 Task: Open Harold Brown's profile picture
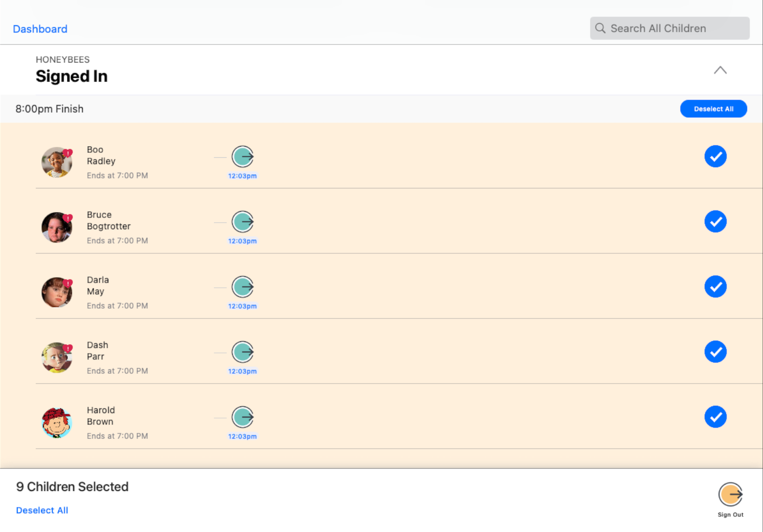(57, 423)
